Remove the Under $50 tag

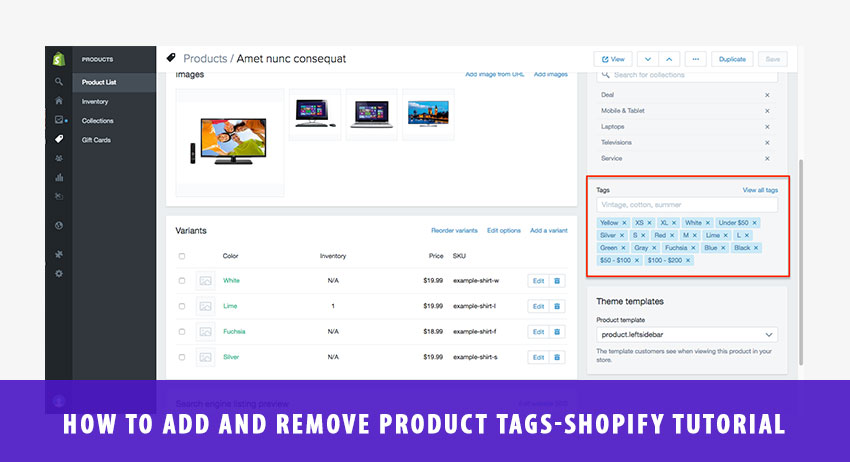tap(754, 223)
